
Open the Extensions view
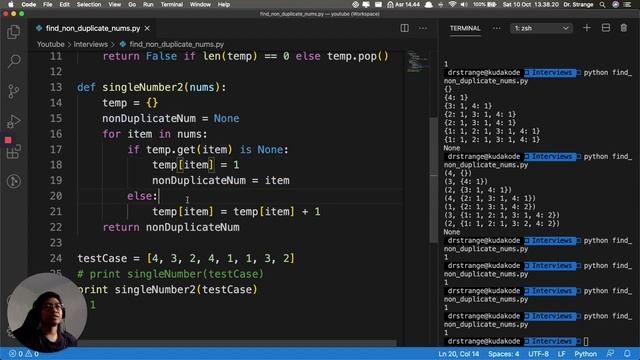(13, 151)
